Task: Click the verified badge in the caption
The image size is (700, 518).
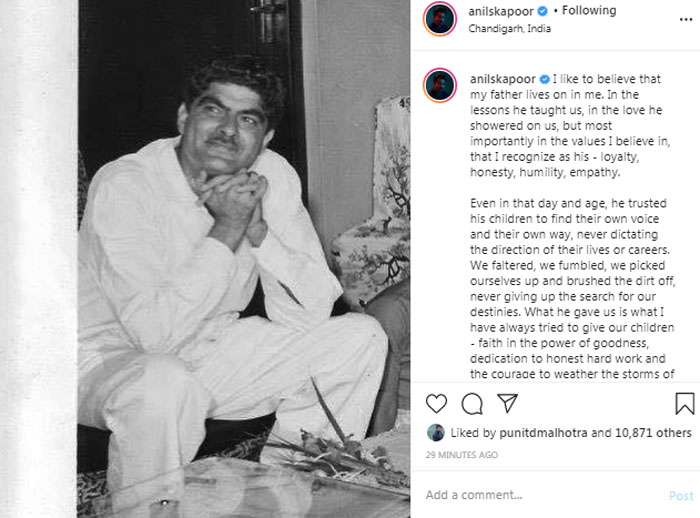Action: click(545, 78)
